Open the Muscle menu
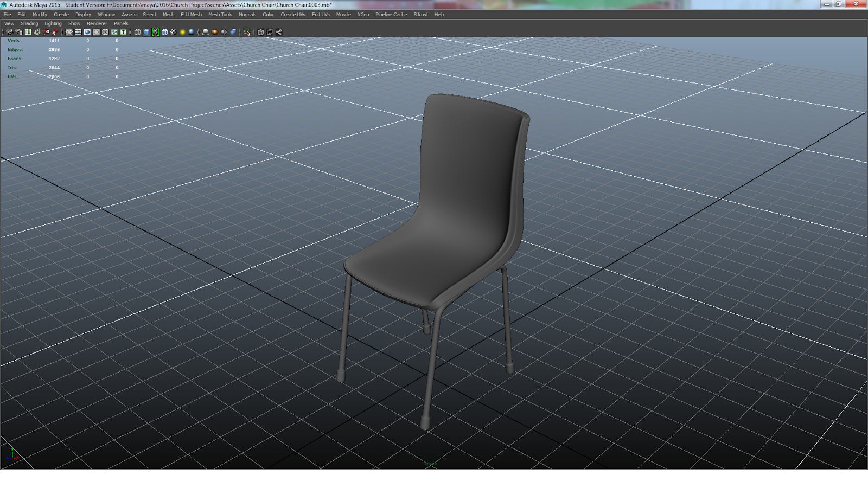The height and width of the screenshot is (488, 868). [x=343, y=15]
